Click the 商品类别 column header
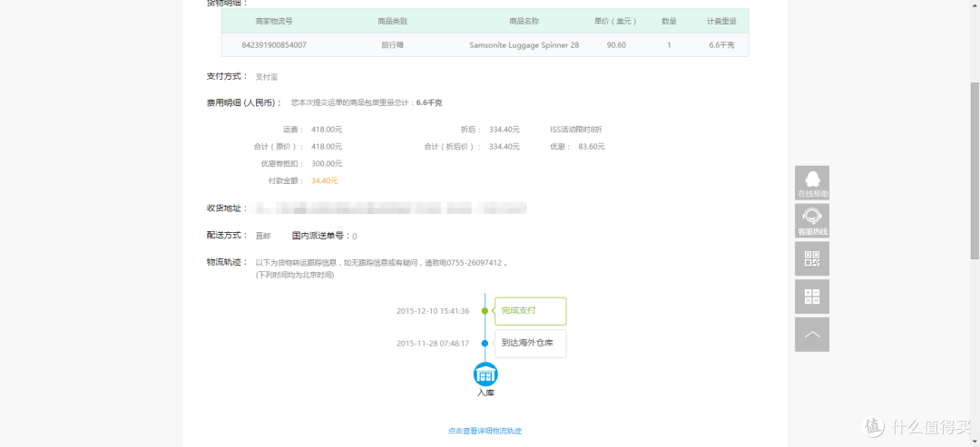The image size is (980, 447). 393,21
